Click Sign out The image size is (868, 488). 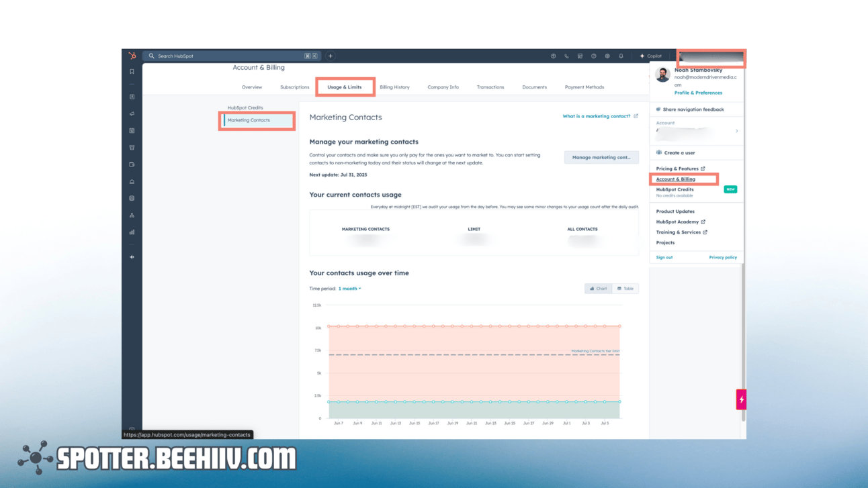click(664, 257)
